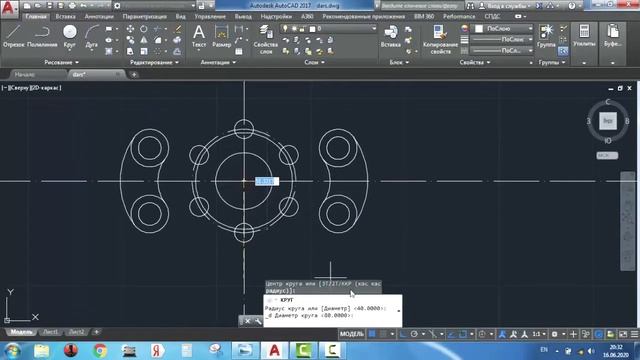Click the Rotate tool icon
640x360 pixels.
144,29
